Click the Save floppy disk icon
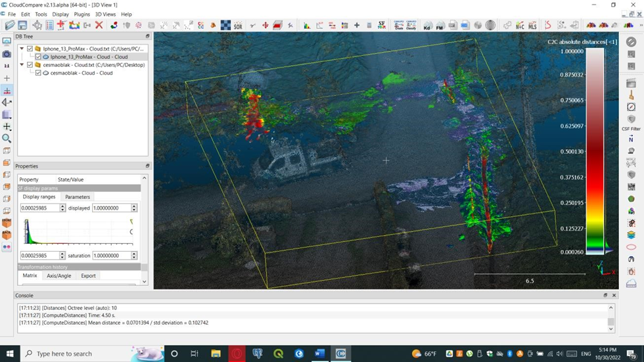This screenshot has width=644, height=362. click(22, 26)
